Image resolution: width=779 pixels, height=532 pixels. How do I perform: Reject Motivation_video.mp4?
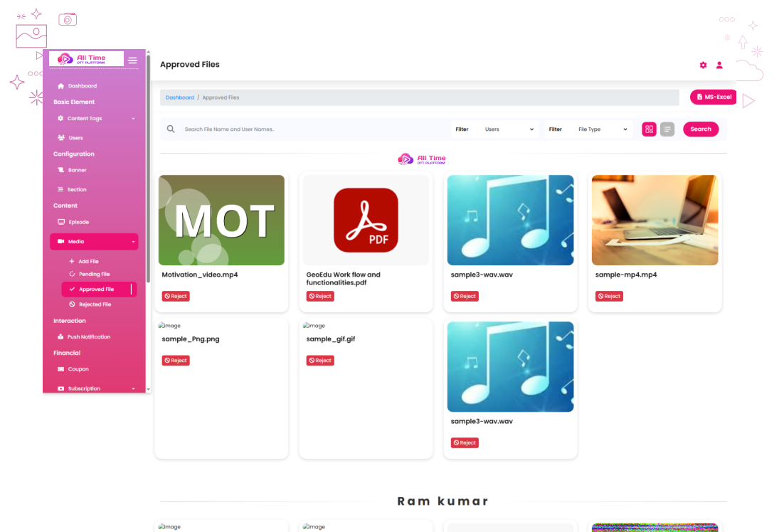tap(176, 296)
